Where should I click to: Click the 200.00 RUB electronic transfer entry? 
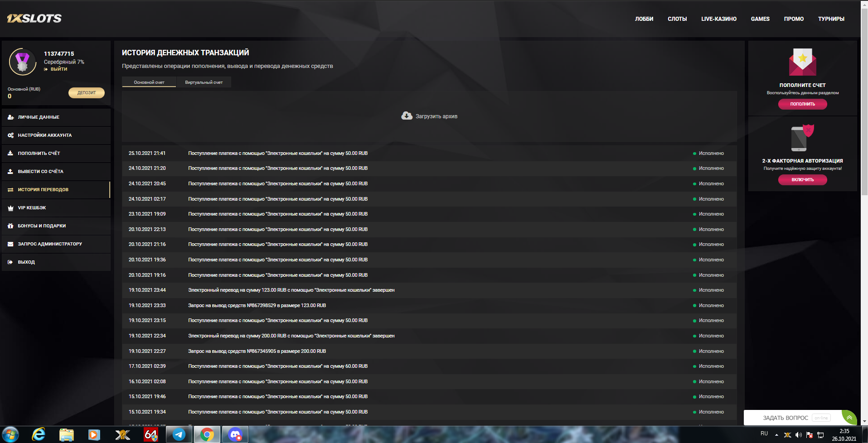291,336
